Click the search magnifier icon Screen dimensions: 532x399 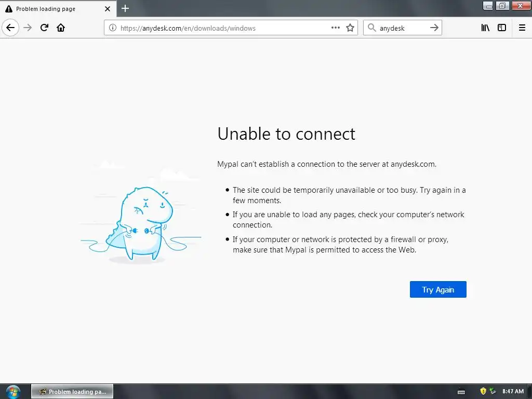pyautogui.click(x=372, y=28)
